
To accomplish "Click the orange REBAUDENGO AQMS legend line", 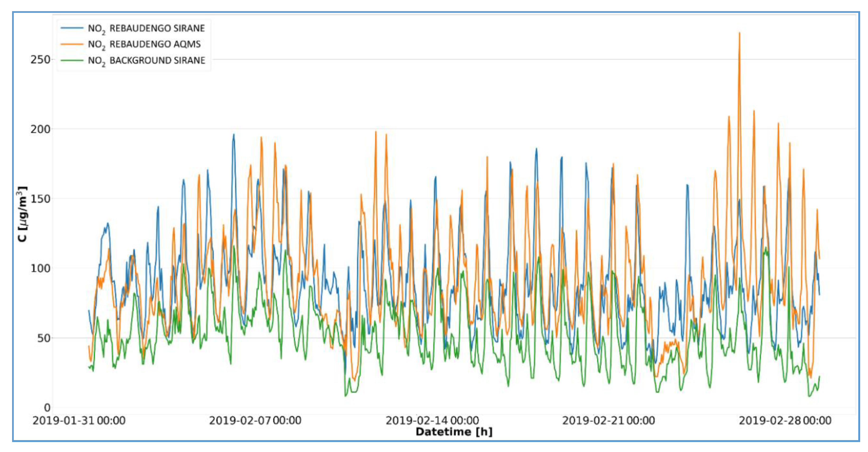I will (72, 44).
